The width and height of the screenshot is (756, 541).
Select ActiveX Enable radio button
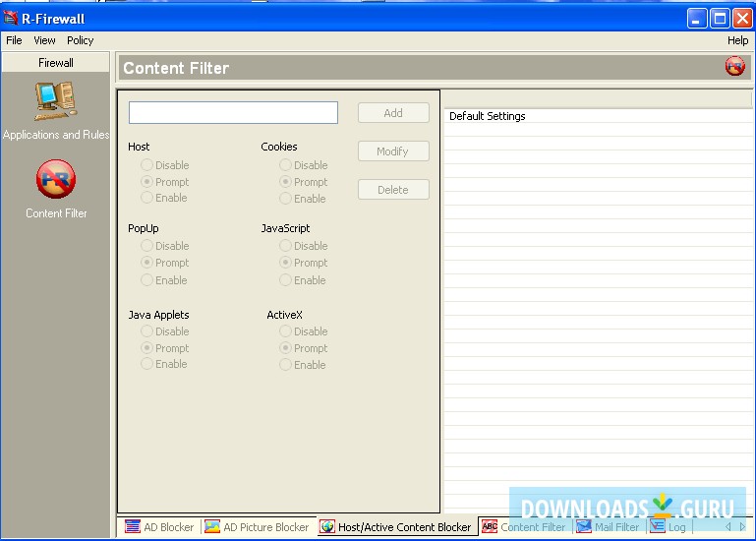[285, 364]
